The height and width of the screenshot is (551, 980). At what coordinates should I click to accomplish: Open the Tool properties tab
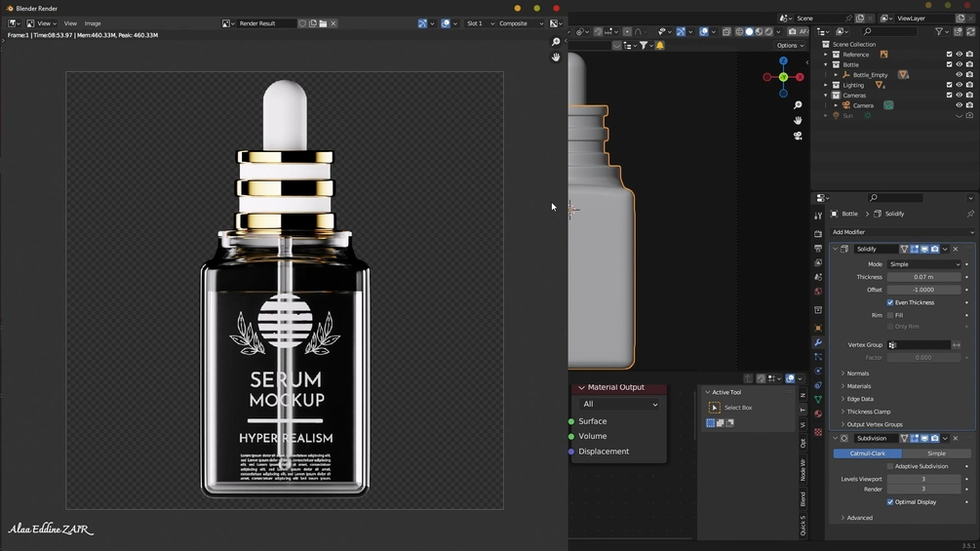818,216
